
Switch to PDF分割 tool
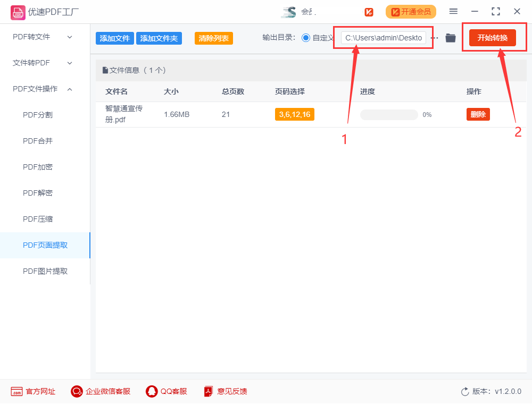(37, 114)
